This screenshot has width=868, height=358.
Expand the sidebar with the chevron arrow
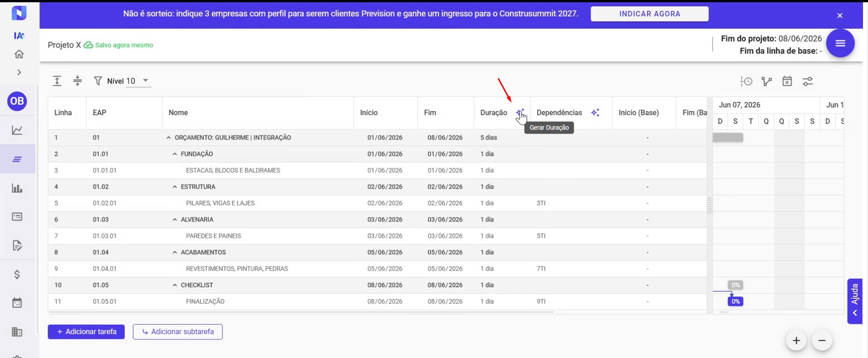pyautogui.click(x=19, y=72)
